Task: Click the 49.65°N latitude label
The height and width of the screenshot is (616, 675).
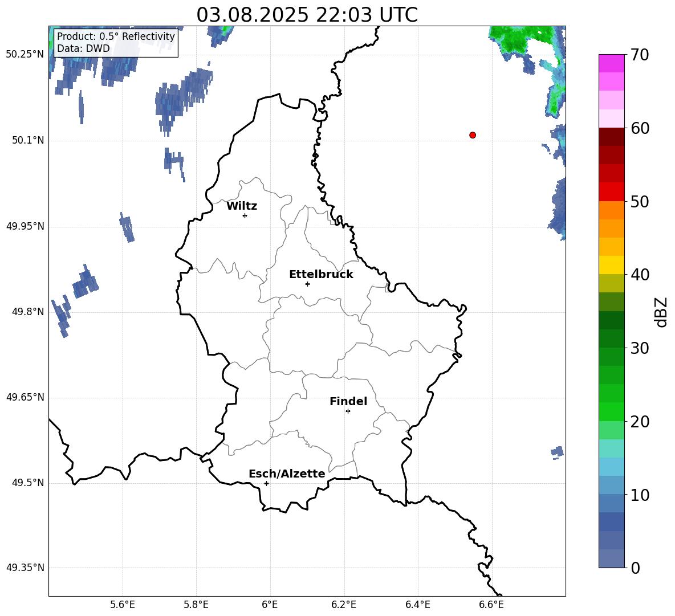Action: pyautogui.click(x=25, y=397)
